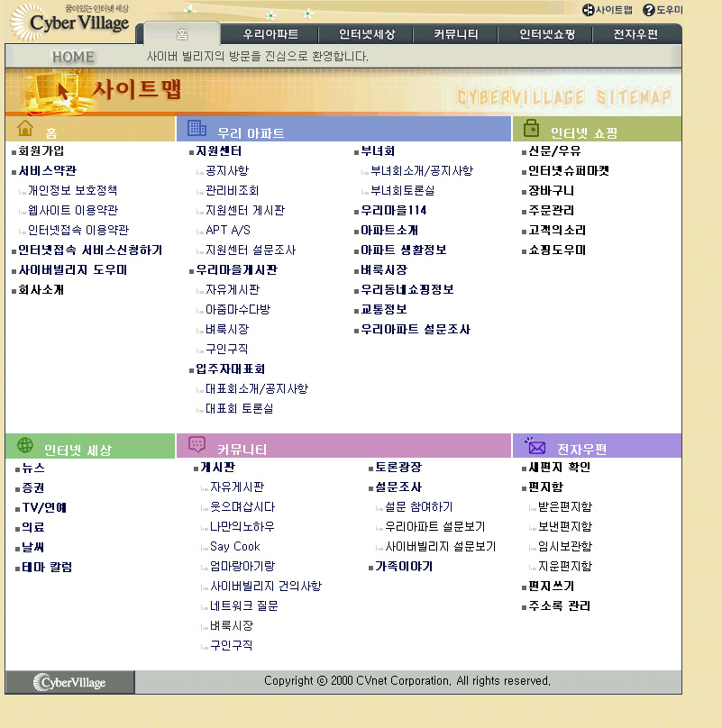Open the 편지쓰기 link

tap(552, 587)
